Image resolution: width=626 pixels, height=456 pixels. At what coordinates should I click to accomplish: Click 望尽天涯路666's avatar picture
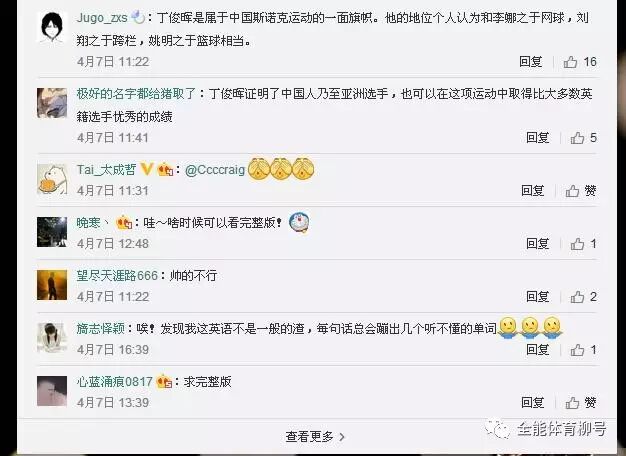(x=52, y=285)
